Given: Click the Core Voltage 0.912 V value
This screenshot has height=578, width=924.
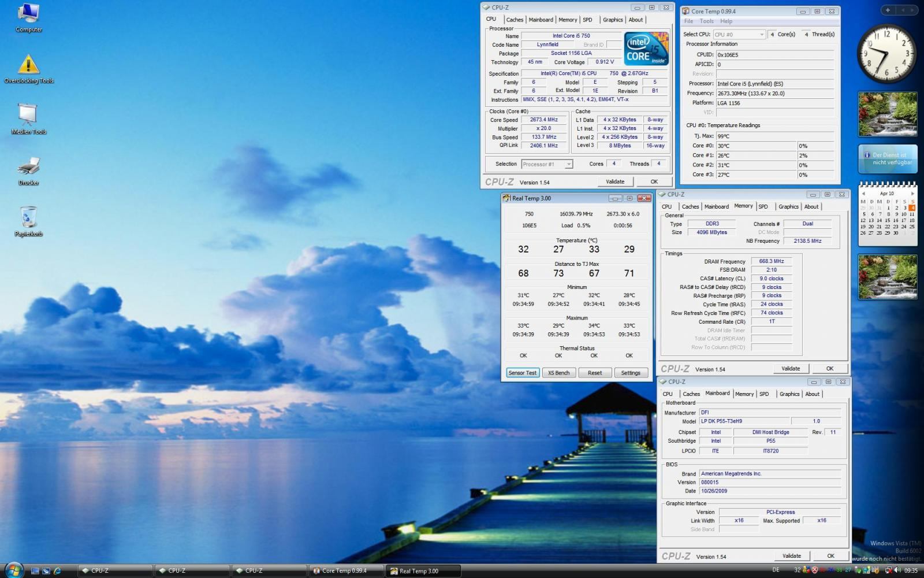Looking at the screenshot, I should 605,62.
